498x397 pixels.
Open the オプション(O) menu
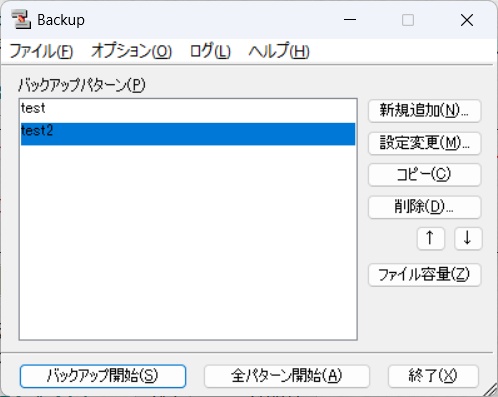click(131, 51)
